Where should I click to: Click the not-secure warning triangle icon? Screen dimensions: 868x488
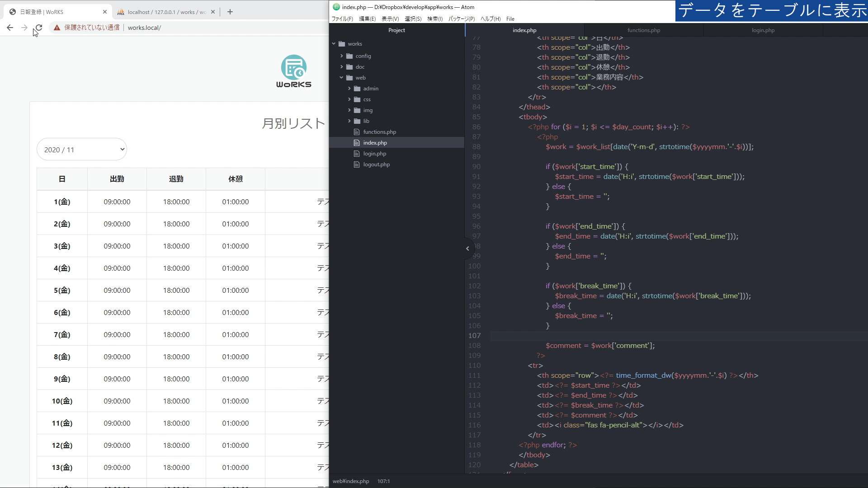[x=57, y=28]
